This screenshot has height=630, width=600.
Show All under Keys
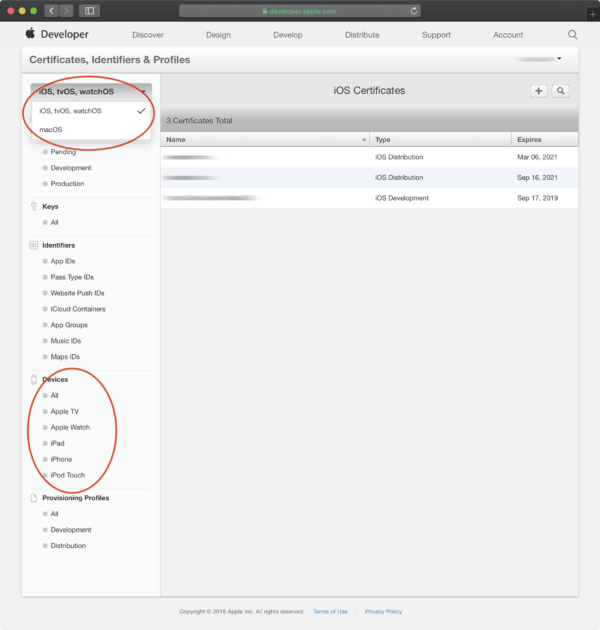54,223
